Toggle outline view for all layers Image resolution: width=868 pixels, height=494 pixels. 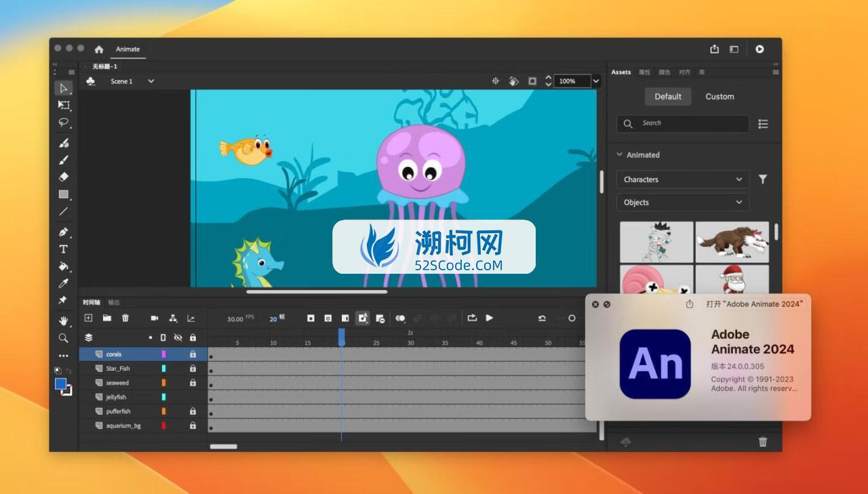[x=163, y=337]
